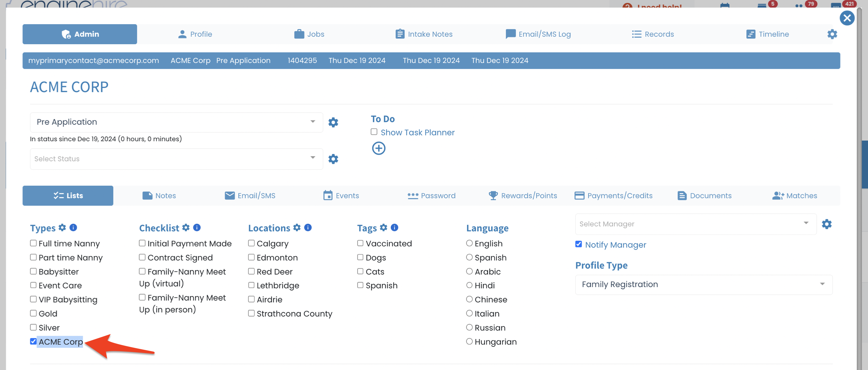This screenshot has height=370, width=868.
Task: Uncheck the ACME Corp type
Action: pos(33,341)
